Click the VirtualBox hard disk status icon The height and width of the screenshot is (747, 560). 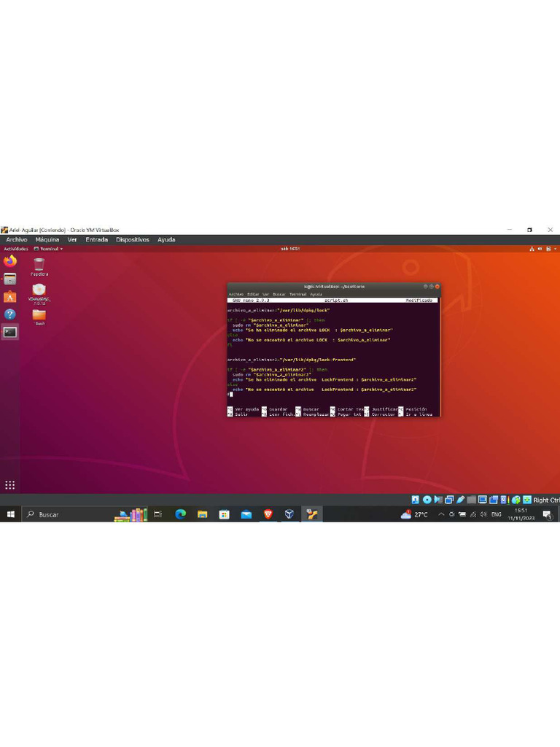415,500
